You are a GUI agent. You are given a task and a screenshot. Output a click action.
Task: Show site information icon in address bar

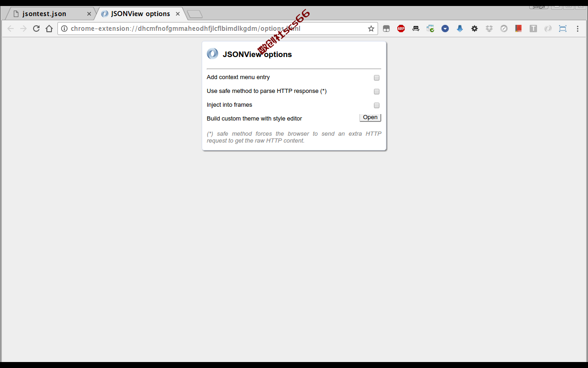(x=64, y=29)
